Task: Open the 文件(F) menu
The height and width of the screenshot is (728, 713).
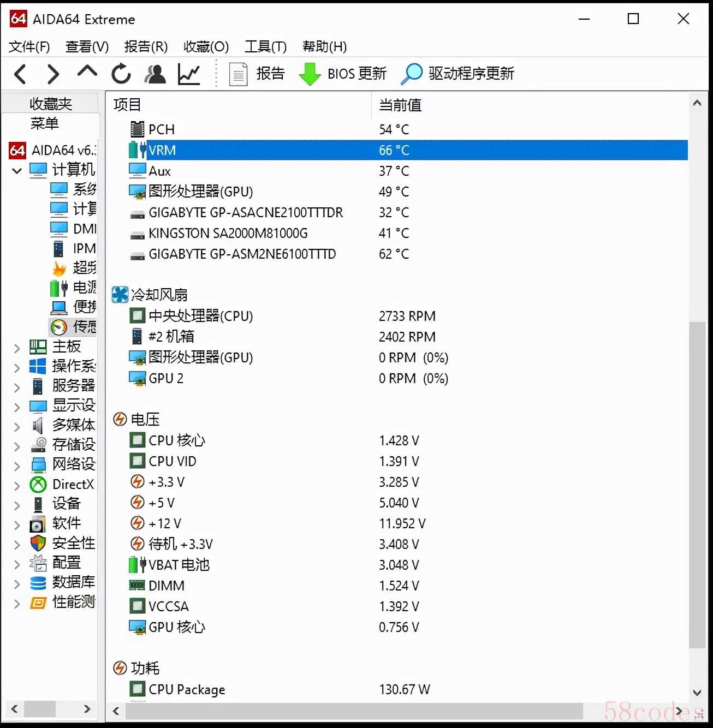Action: coord(29,46)
